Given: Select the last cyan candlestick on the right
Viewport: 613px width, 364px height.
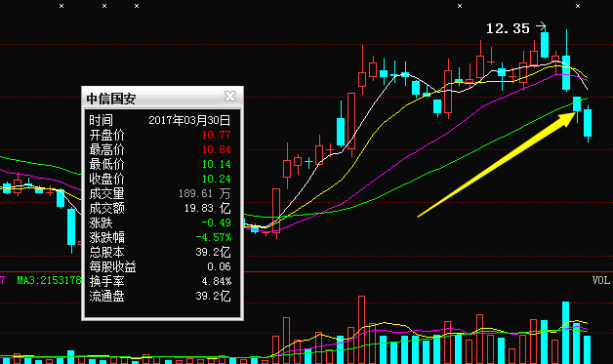Looking at the screenshot, I should [588, 123].
